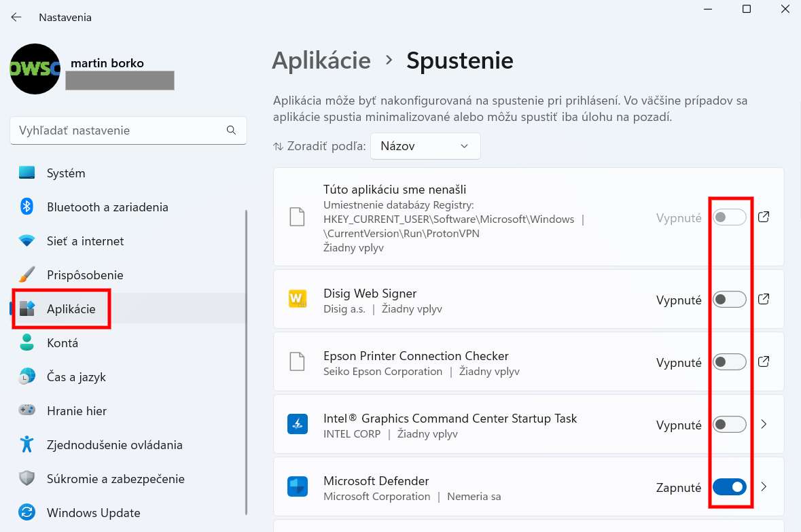Image resolution: width=801 pixels, height=532 pixels.
Task: Click the Spustenie page heading
Action: pyautogui.click(x=460, y=61)
